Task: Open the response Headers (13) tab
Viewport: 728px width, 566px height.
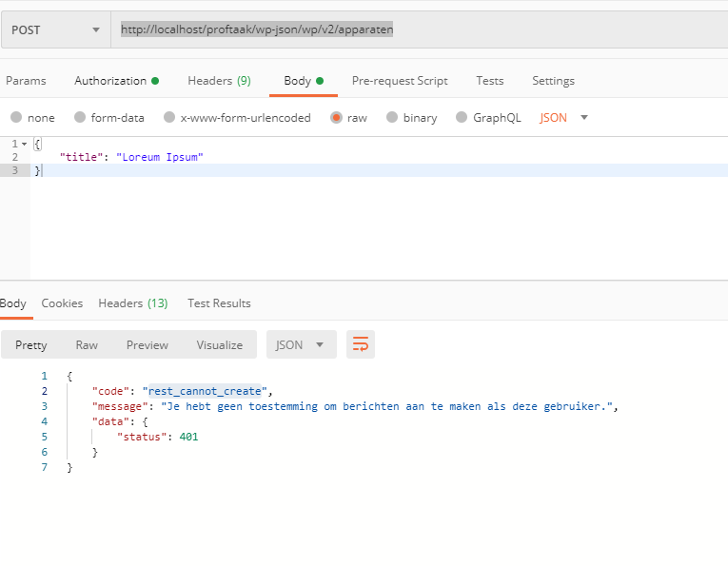Action: point(133,303)
